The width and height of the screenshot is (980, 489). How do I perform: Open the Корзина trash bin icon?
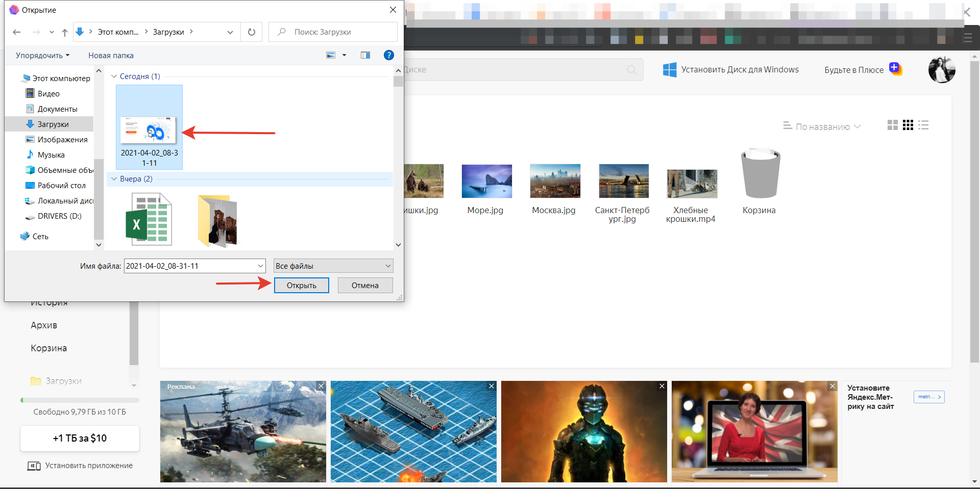click(760, 174)
